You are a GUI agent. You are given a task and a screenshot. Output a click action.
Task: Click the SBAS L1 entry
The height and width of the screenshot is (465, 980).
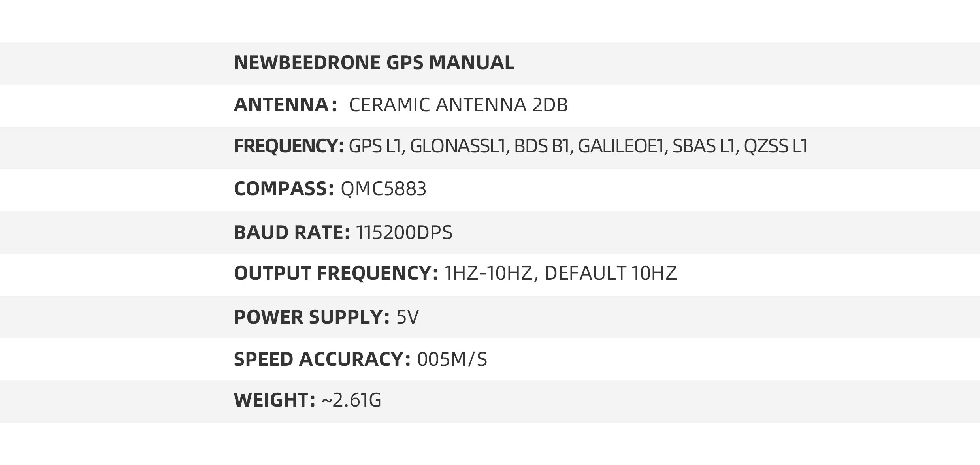click(x=705, y=146)
